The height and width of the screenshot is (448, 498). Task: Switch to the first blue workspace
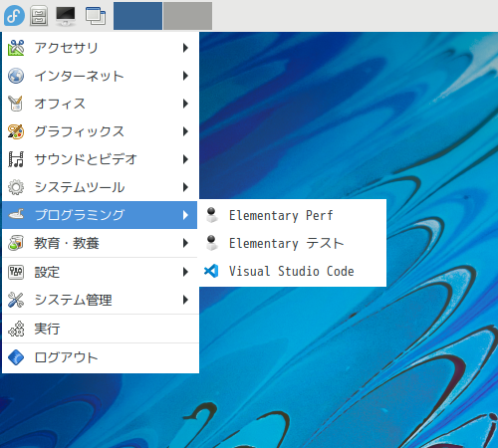[x=137, y=16]
